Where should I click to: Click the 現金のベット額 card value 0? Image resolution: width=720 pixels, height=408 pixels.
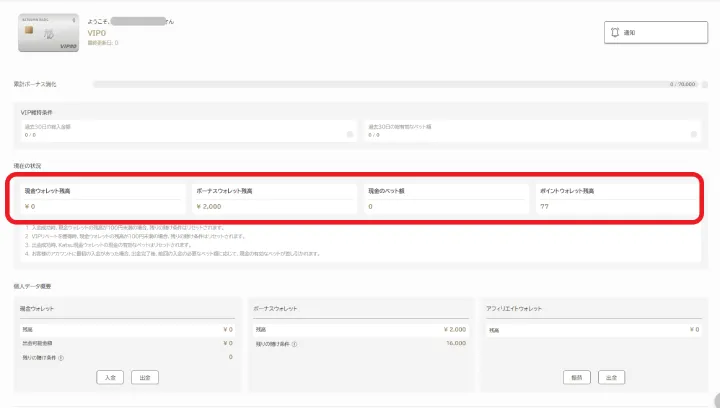click(371, 207)
